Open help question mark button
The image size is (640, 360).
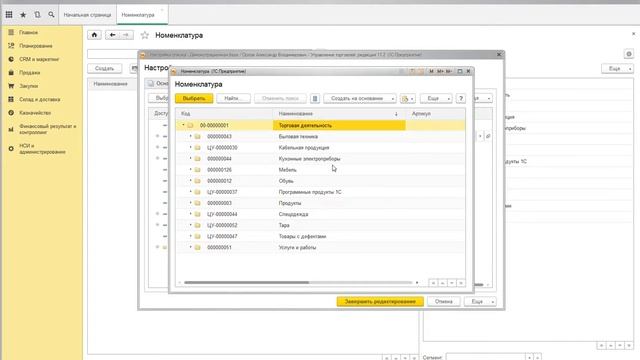pyautogui.click(x=461, y=98)
